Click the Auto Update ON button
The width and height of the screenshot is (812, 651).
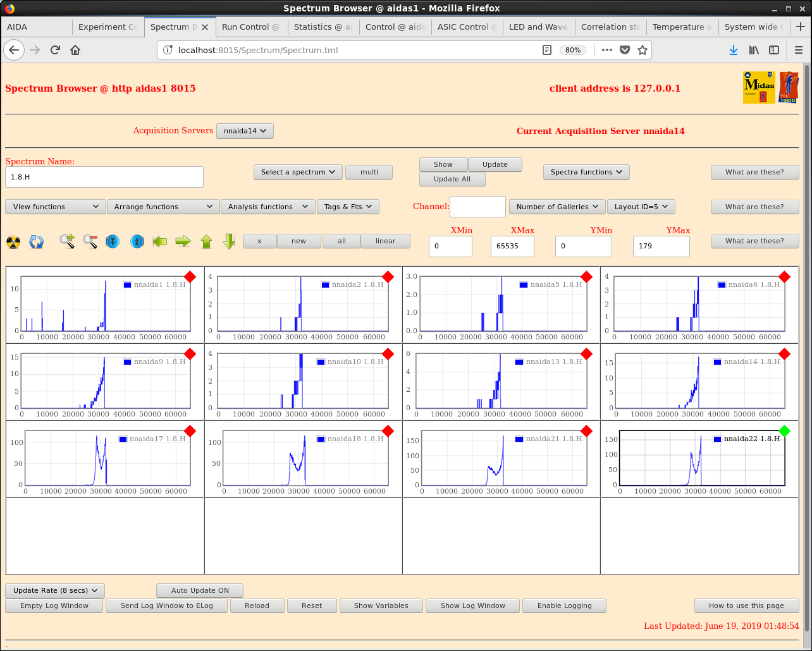click(x=200, y=590)
